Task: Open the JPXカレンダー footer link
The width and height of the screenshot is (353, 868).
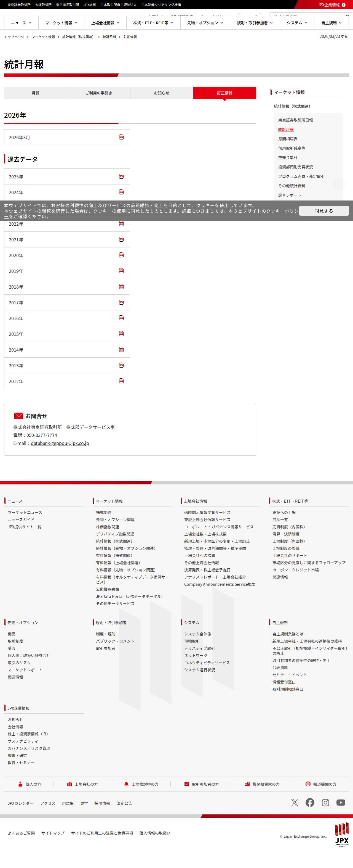Action: point(20,803)
